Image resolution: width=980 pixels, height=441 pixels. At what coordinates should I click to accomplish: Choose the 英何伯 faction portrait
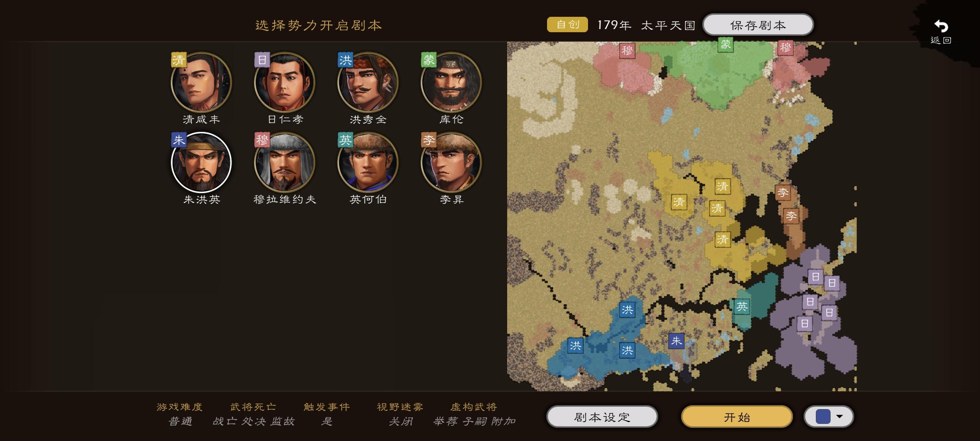tap(368, 162)
